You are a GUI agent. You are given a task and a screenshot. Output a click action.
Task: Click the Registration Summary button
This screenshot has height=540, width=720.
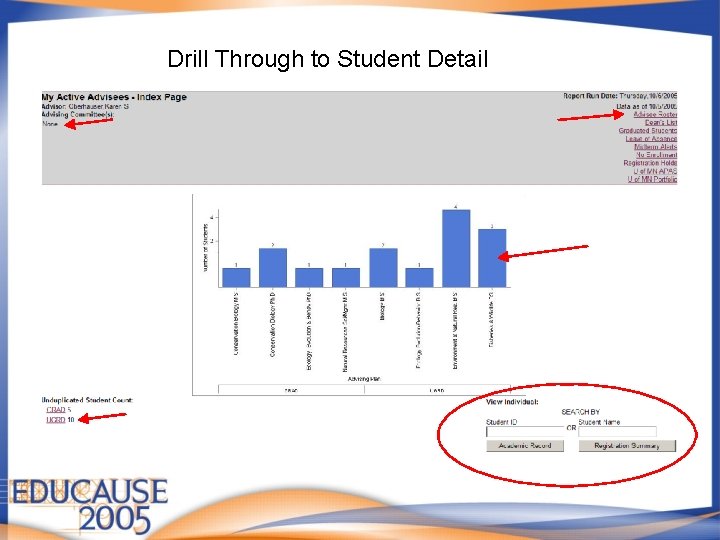point(627,445)
